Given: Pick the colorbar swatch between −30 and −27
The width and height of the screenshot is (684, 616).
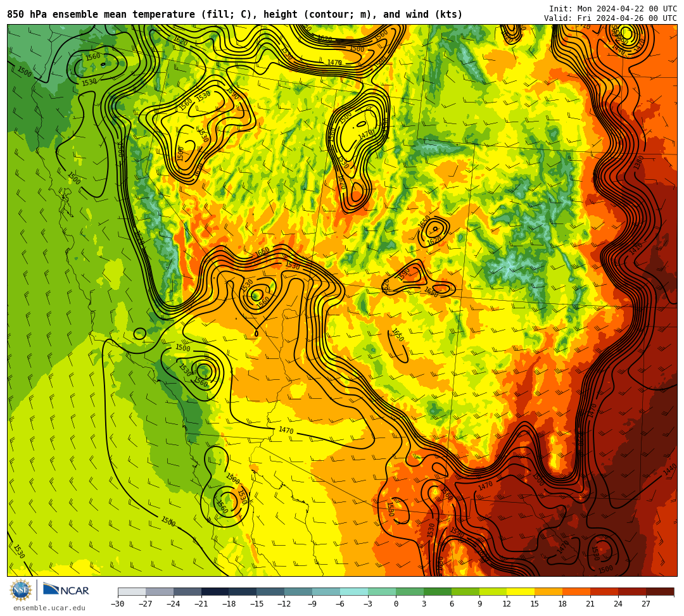Looking at the screenshot, I should tap(132, 591).
